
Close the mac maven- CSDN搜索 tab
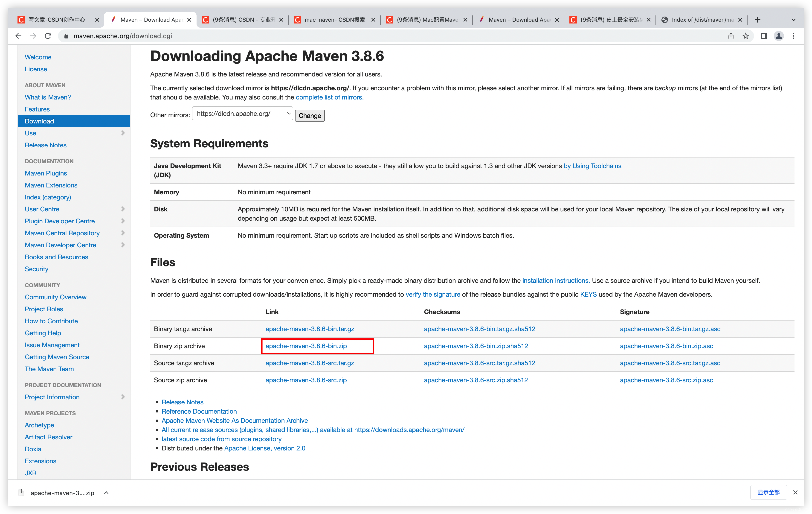(373, 20)
